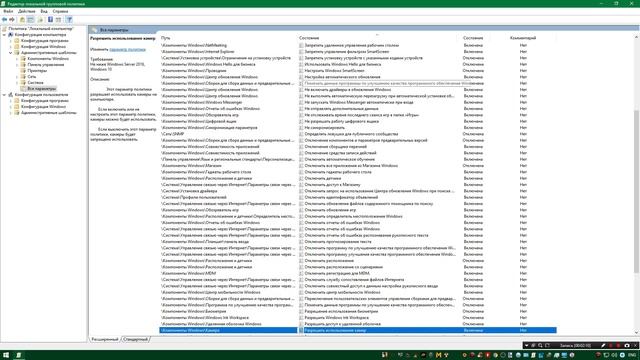Expand the Сеть tree node
The image size is (640, 360).
click(17, 77)
